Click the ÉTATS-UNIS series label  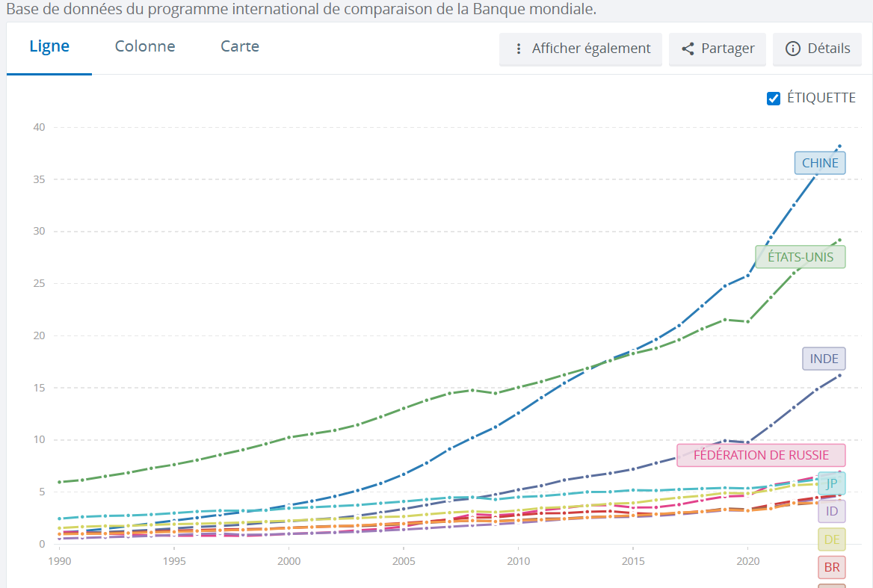(x=800, y=257)
